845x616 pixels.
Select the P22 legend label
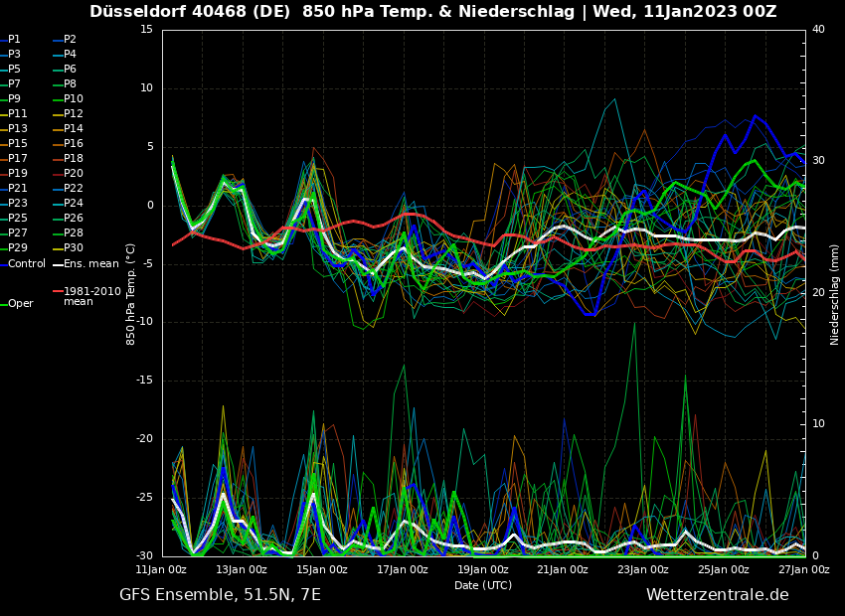74,189
